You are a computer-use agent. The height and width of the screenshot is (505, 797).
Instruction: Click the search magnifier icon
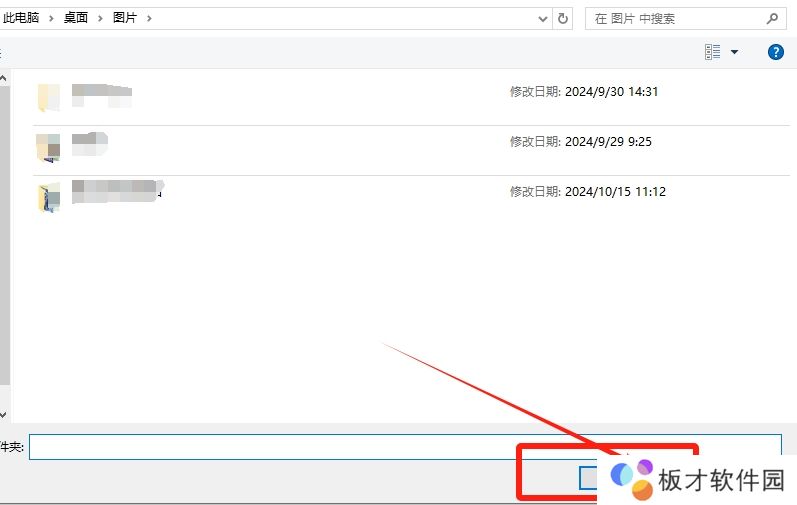click(x=771, y=18)
